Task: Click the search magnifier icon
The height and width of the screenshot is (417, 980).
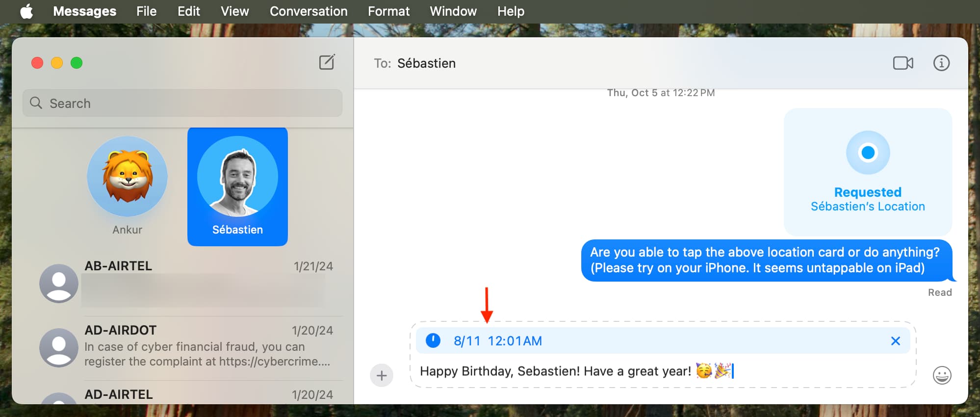Action: [x=36, y=103]
